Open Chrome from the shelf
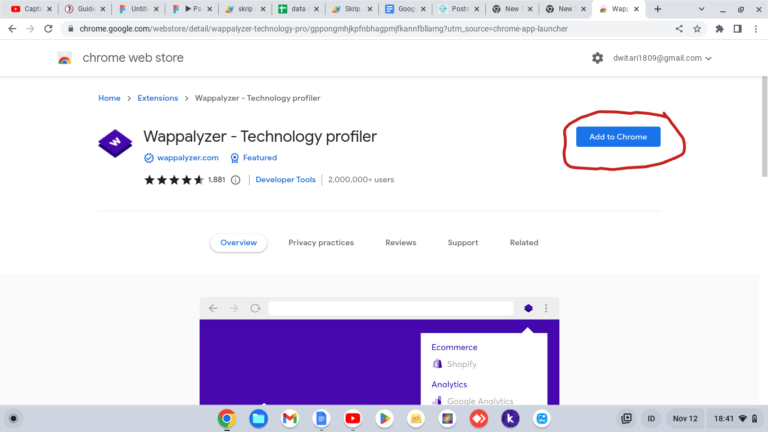768x432 pixels. pos(227,419)
